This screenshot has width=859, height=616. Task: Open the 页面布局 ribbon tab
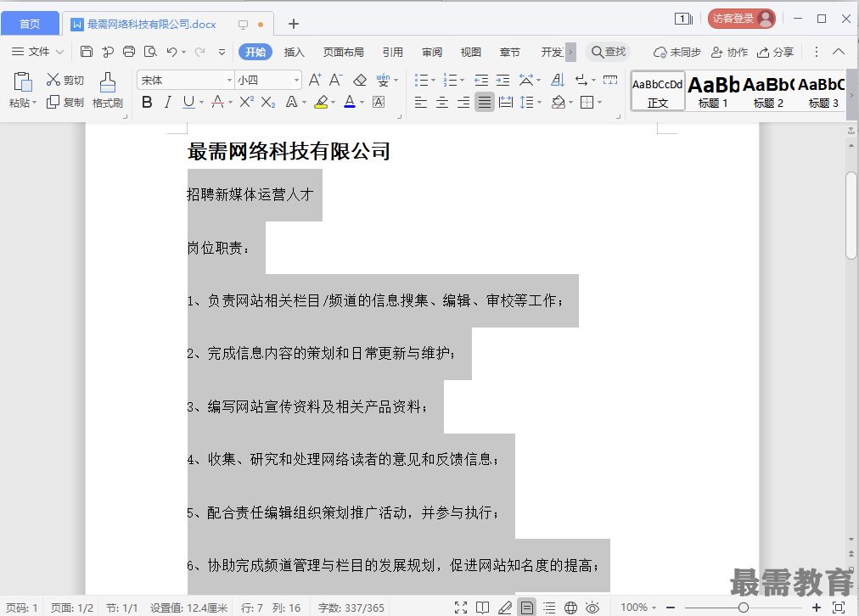(x=344, y=52)
